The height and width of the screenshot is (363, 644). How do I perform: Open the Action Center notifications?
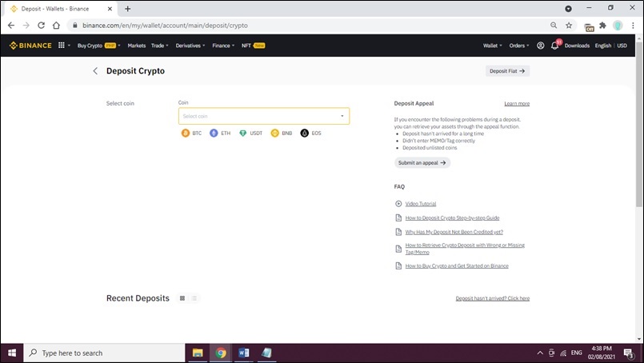pyautogui.click(x=628, y=353)
